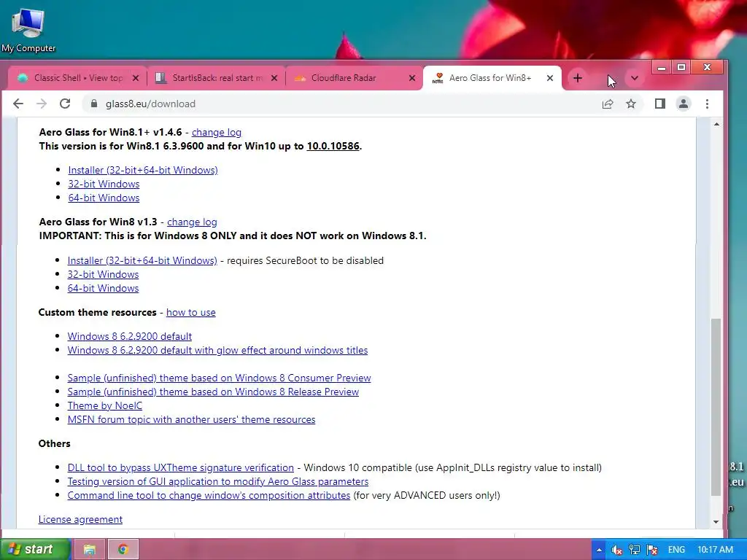Download Win8.1+ 64-bit Windows build
This screenshot has width=747, height=560.
click(104, 198)
